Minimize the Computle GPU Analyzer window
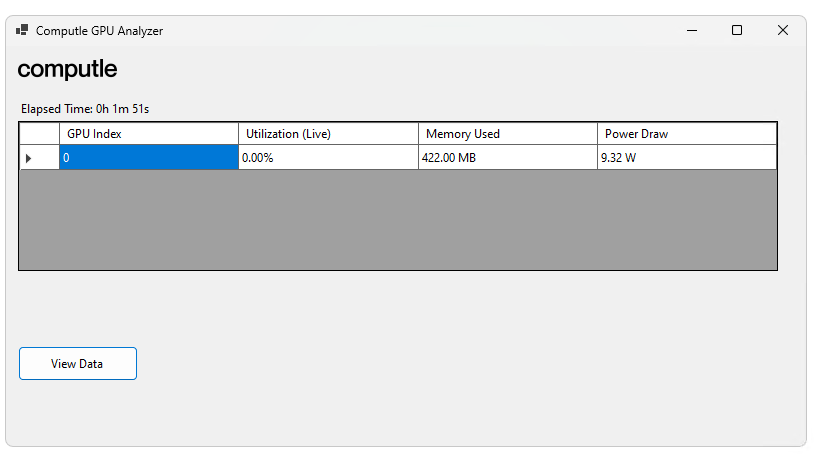Viewport: 818px width, 462px height. [692, 30]
